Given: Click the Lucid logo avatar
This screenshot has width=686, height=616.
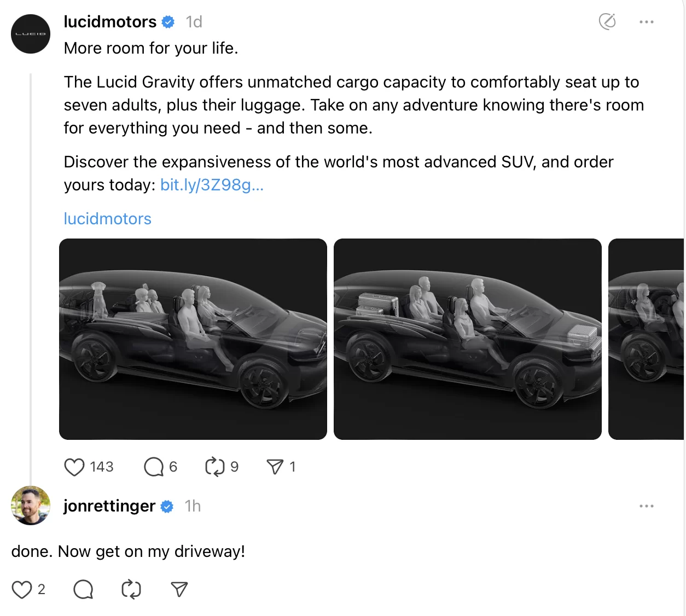Looking at the screenshot, I should click(31, 34).
